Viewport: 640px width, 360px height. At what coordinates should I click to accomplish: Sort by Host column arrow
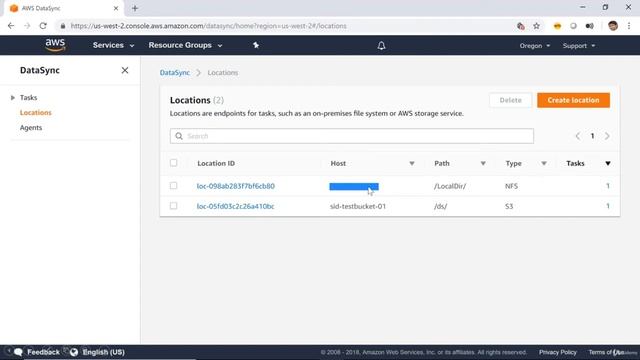pyautogui.click(x=411, y=163)
